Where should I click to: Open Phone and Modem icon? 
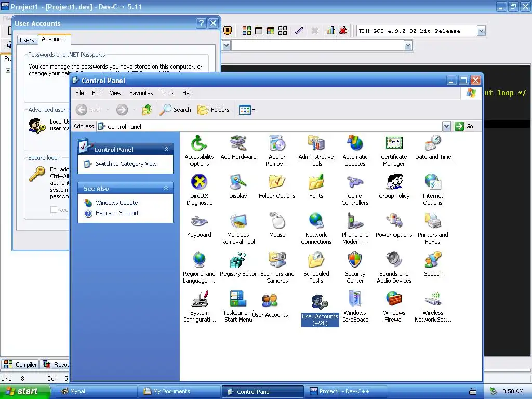click(x=355, y=229)
